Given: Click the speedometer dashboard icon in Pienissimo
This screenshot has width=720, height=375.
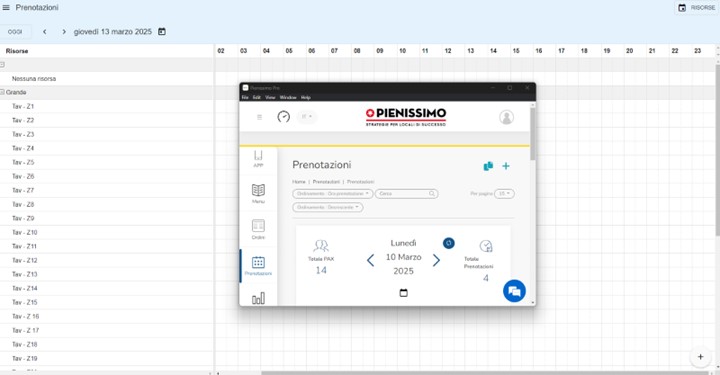Looking at the screenshot, I should pyautogui.click(x=283, y=117).
